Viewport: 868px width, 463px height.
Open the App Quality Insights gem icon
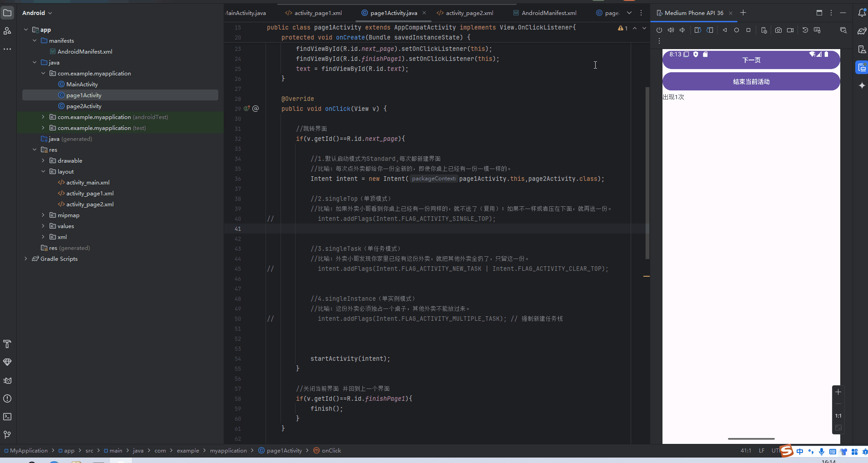pos(7,362)
